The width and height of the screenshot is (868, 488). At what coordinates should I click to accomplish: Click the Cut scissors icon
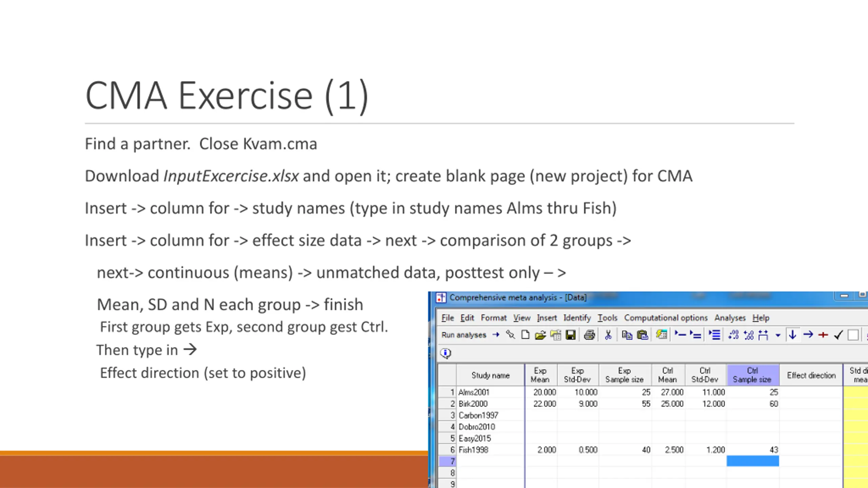(x=608, y=335)
